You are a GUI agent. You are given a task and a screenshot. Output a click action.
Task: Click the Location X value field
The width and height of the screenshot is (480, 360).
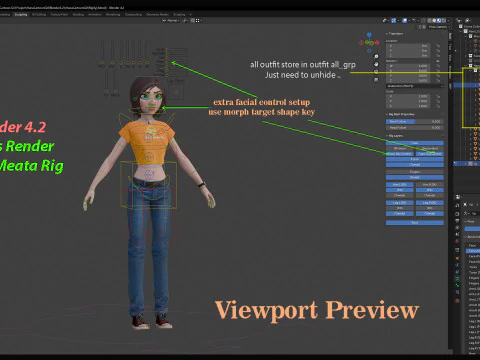point(408,46)
